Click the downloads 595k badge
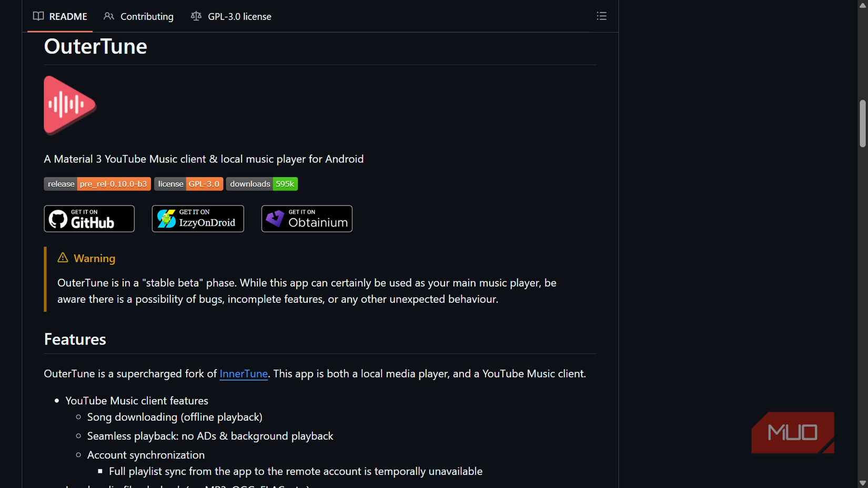868x488 pixels. (x=261, y=184)
